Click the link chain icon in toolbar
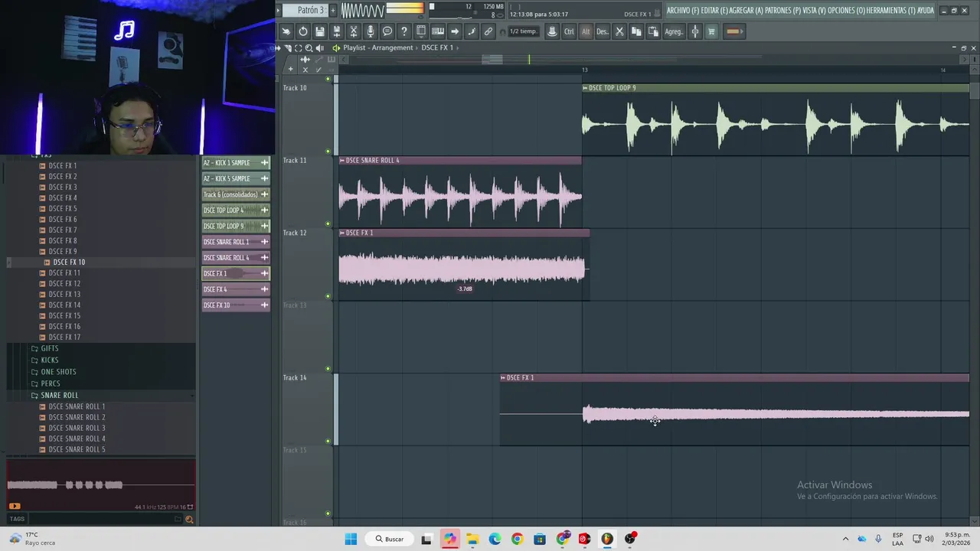 [x=488, y=31]
